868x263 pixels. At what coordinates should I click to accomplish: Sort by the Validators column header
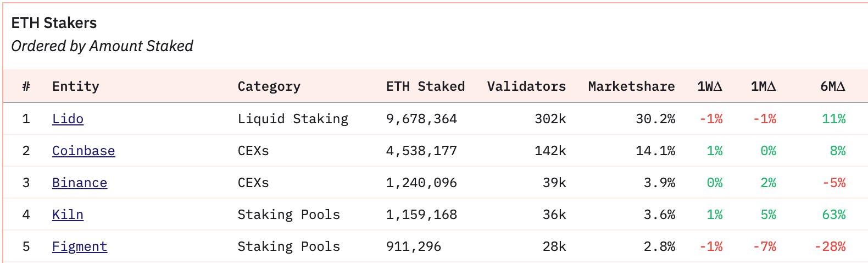point(526,86)
